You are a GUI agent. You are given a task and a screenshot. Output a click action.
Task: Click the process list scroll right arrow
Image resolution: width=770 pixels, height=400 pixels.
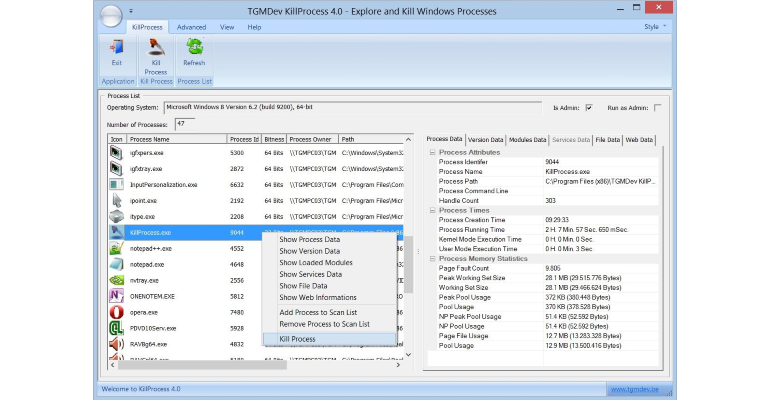(x=398, y=365)
